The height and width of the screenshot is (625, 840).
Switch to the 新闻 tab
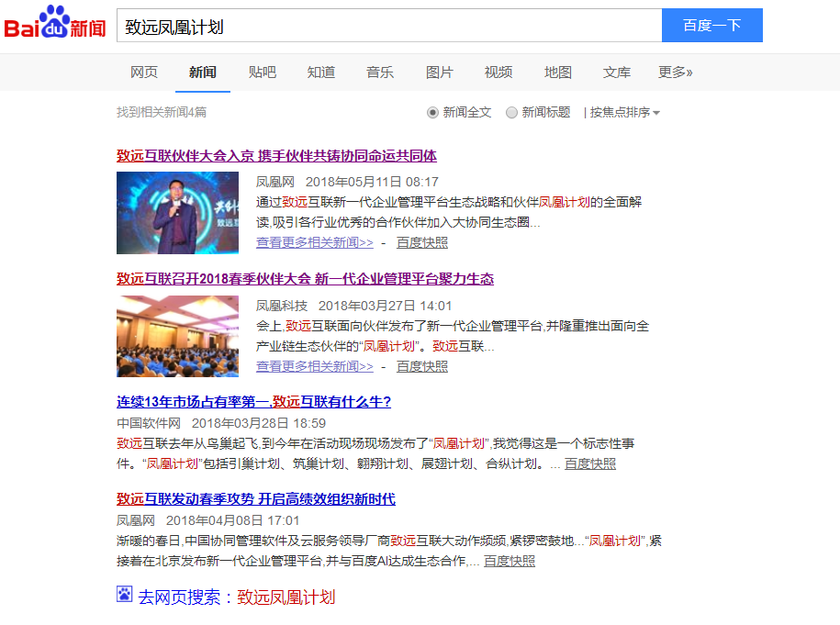(203, 73)
